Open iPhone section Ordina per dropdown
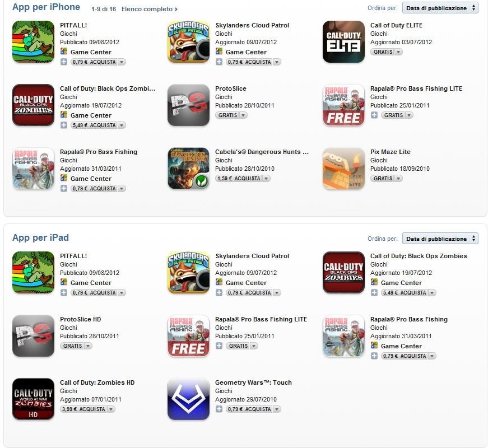Image resolution: width=488 pixels, height=448 pixels. (440, 8)
